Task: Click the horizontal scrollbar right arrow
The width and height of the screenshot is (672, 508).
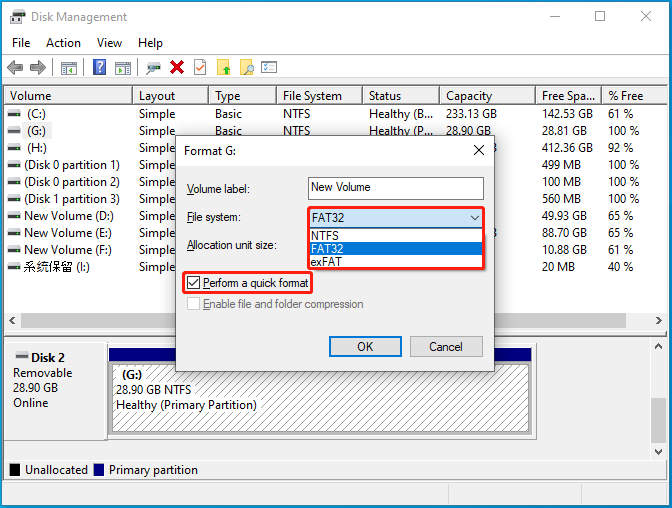Action: [658, 320]
